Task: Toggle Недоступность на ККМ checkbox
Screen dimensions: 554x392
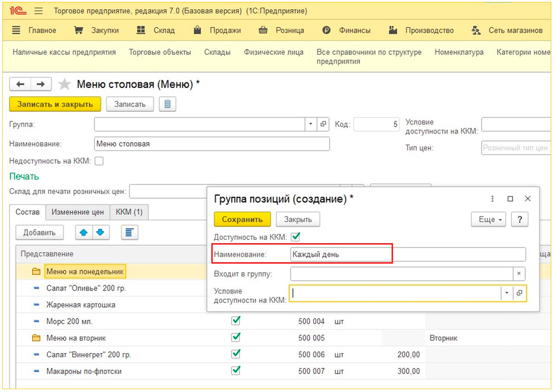Action: tap(99, 161)
